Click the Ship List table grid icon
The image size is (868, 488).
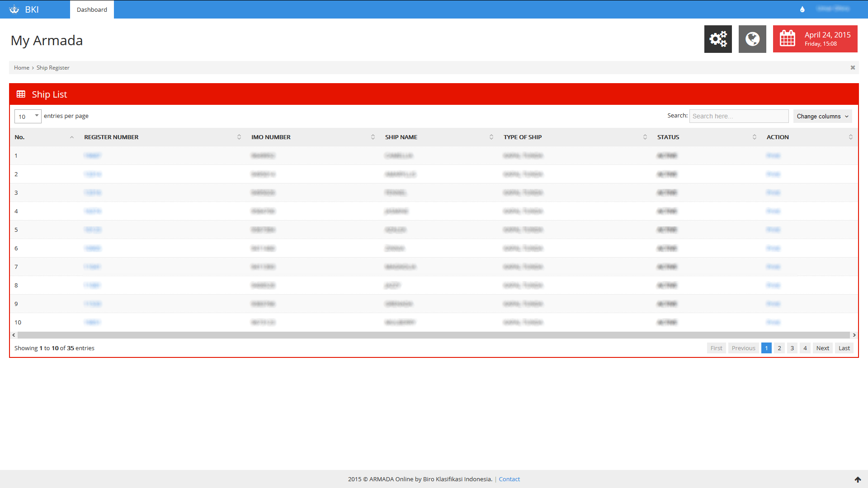pyautogui.click(x=21, y=94)
